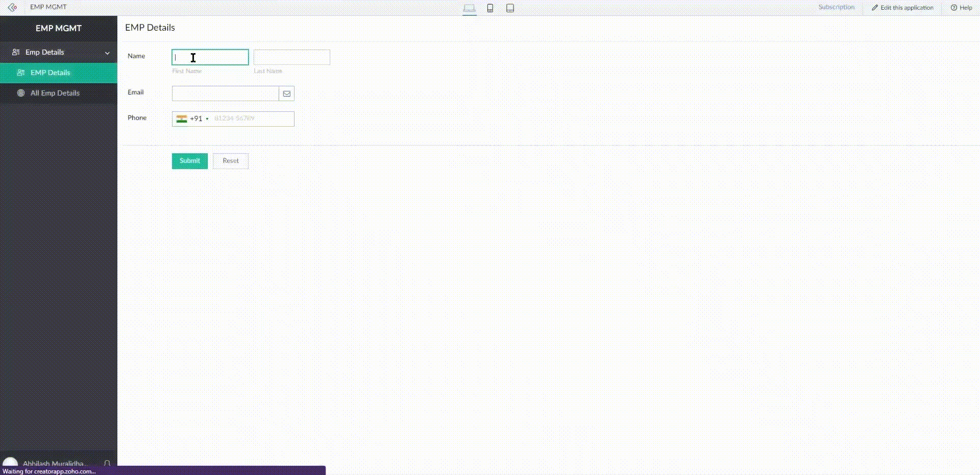Select EMP Details in the sidebar
This screenshot has height=475, width=980.
50,73
